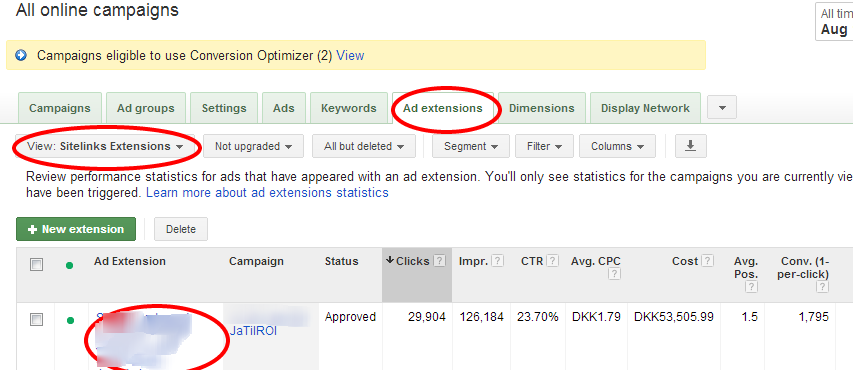Select the Ad extensions tab
Image resolution: width=853 pixels, height=370 pixels.
tap(443, 108)
